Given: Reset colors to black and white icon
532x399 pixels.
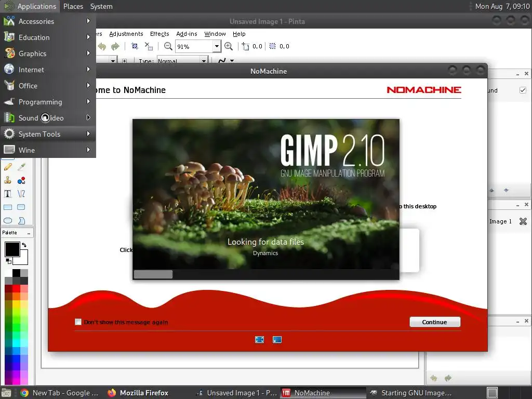Looking at the screenshot, I should 8,261.
